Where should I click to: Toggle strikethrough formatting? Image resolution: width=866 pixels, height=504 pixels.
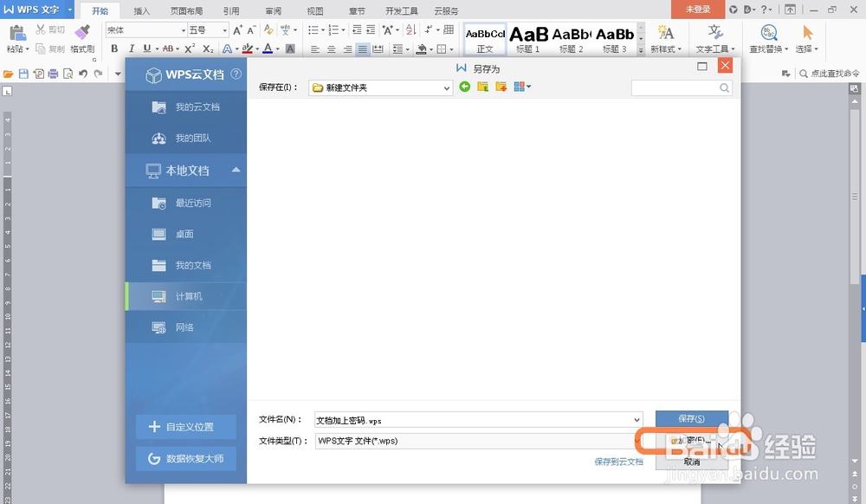point(168,48)
